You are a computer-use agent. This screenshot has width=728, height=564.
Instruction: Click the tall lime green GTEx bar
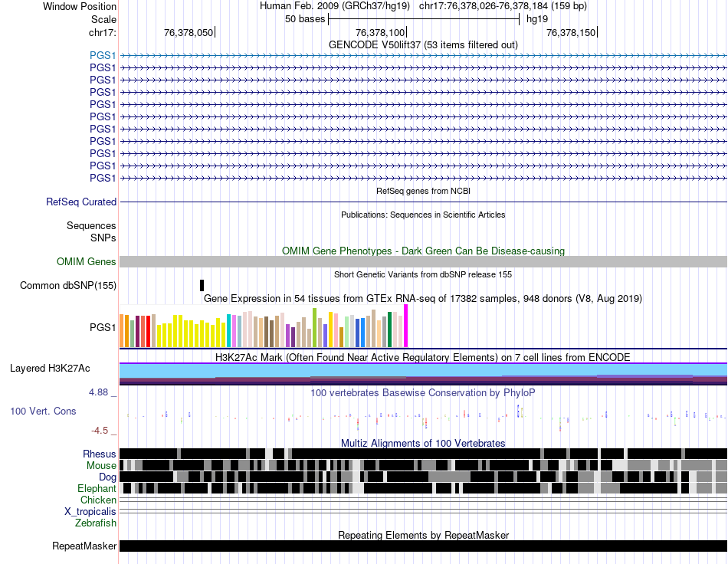[x=314, y=328]
